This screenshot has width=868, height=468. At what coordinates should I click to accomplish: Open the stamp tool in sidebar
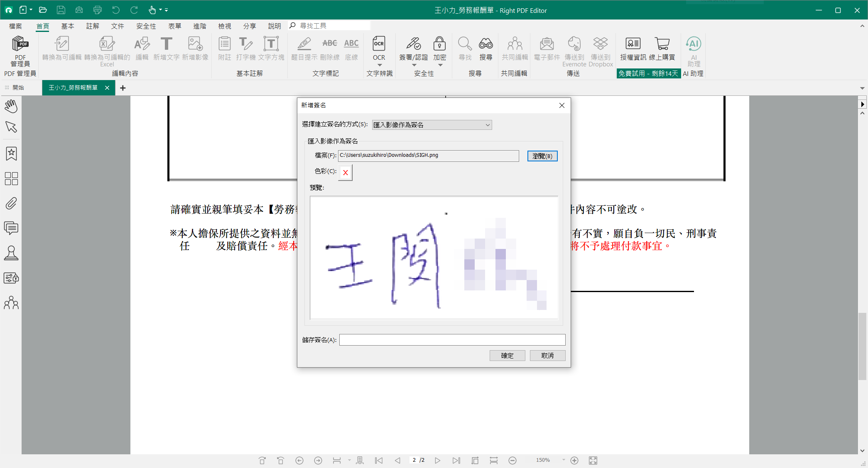(11, 253)
